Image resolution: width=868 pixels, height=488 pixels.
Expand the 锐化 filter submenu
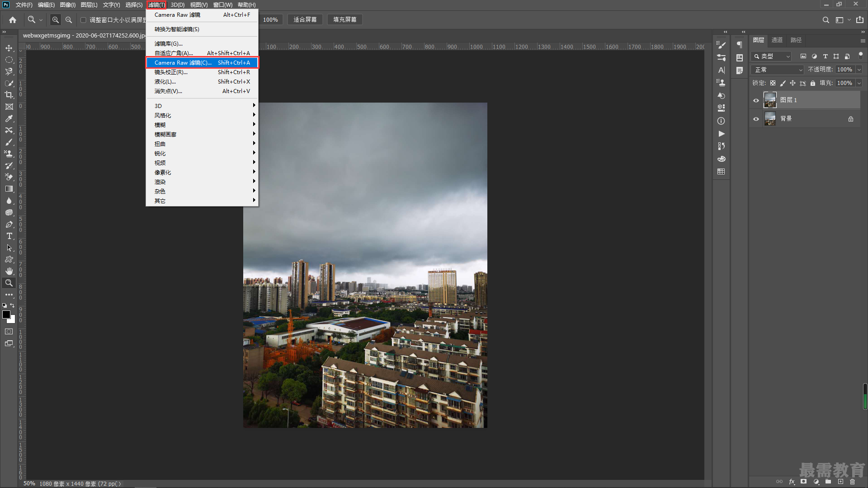[202, 153]
